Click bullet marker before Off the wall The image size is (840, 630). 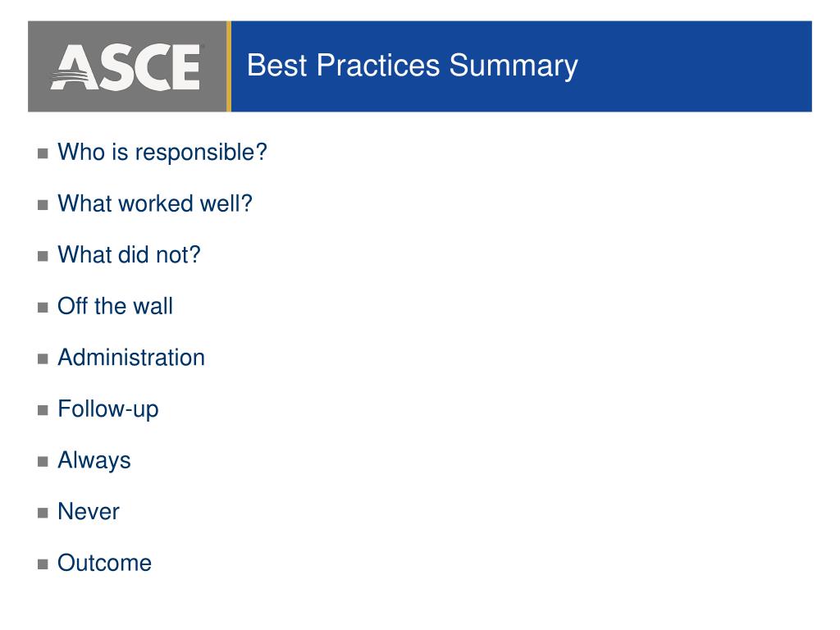43,308
